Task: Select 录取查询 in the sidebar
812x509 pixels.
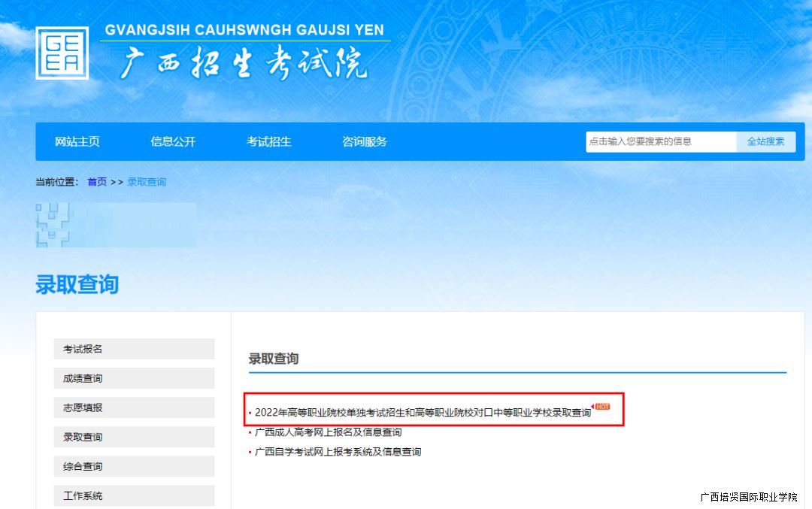Action: [134, 437]
